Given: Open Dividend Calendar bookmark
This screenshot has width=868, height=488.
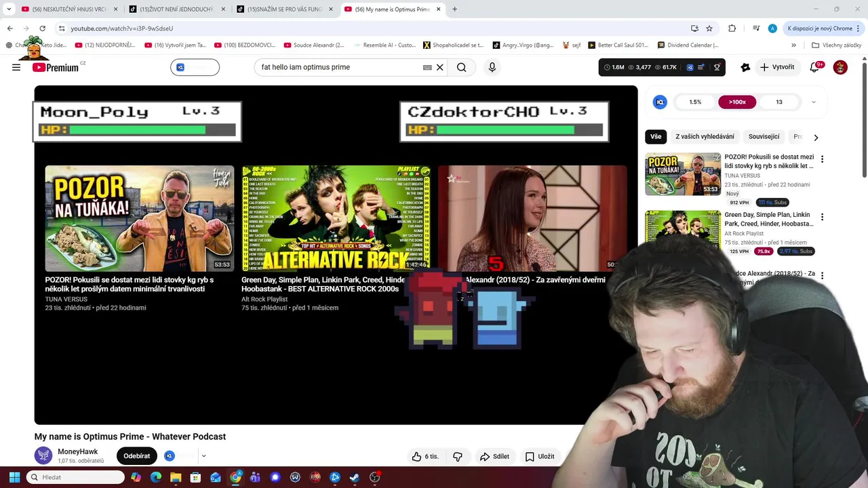Looking at the screenshot, I should [688, 45].
